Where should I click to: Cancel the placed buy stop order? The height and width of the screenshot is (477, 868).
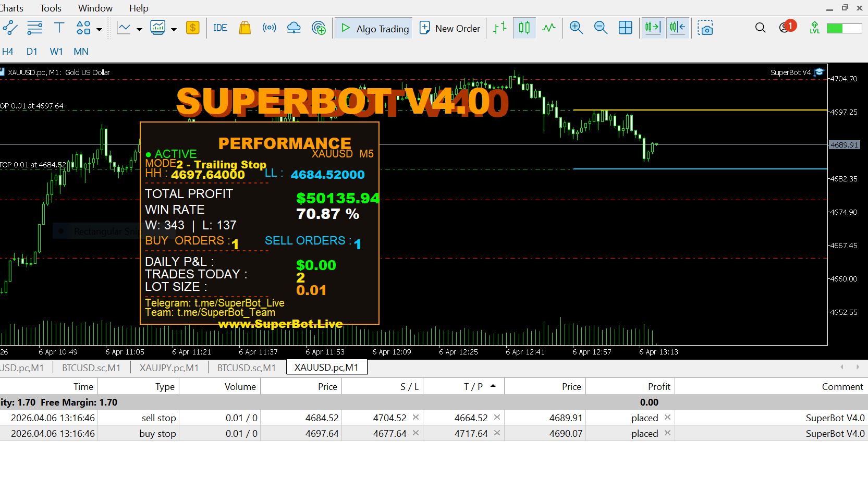[667, 433]
